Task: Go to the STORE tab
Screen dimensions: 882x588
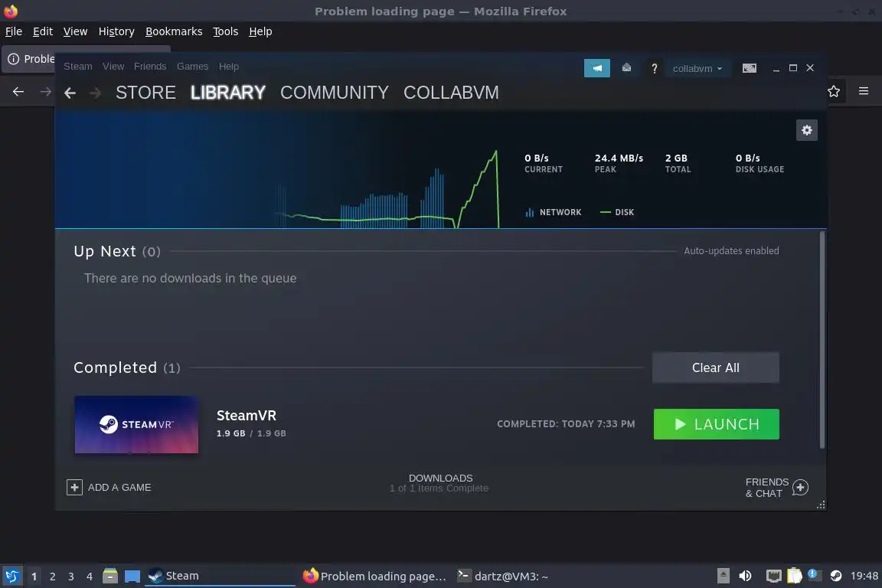Action: (x=145, y=93)
